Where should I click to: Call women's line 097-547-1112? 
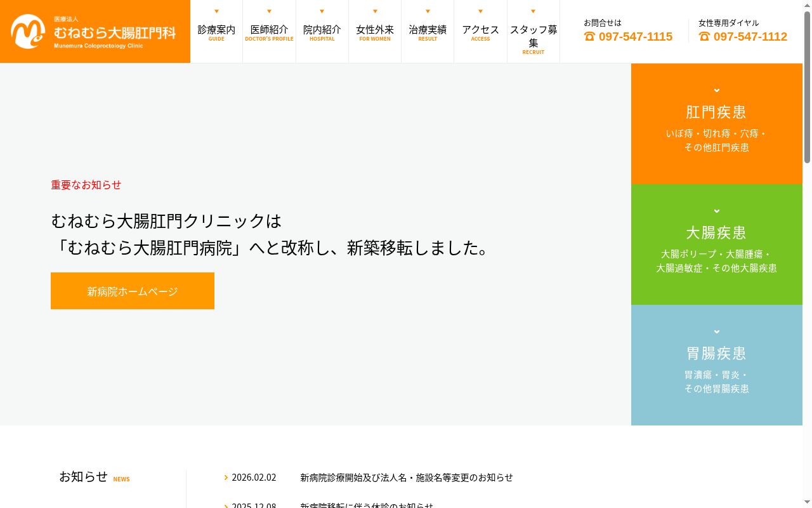(750, 37)
